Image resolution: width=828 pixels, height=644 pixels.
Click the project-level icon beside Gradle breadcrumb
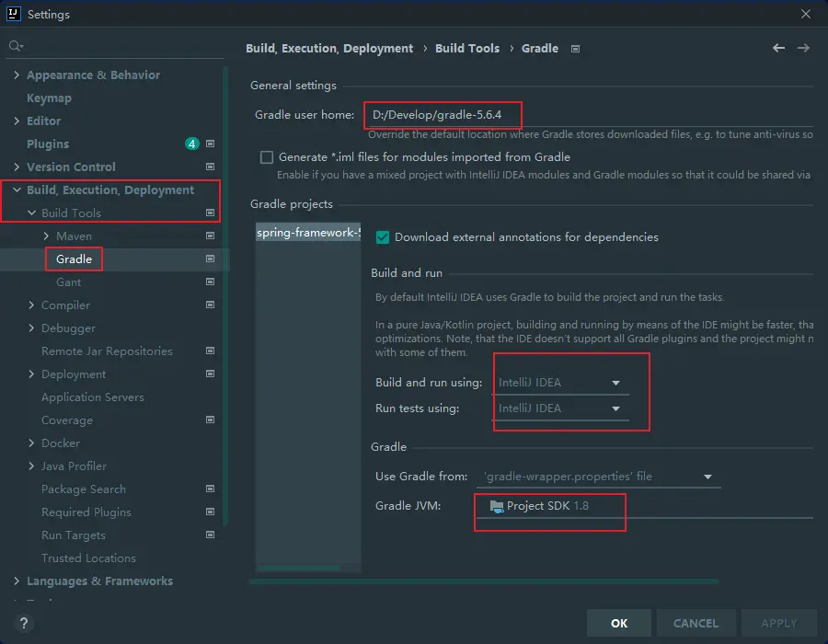point(575,49)
